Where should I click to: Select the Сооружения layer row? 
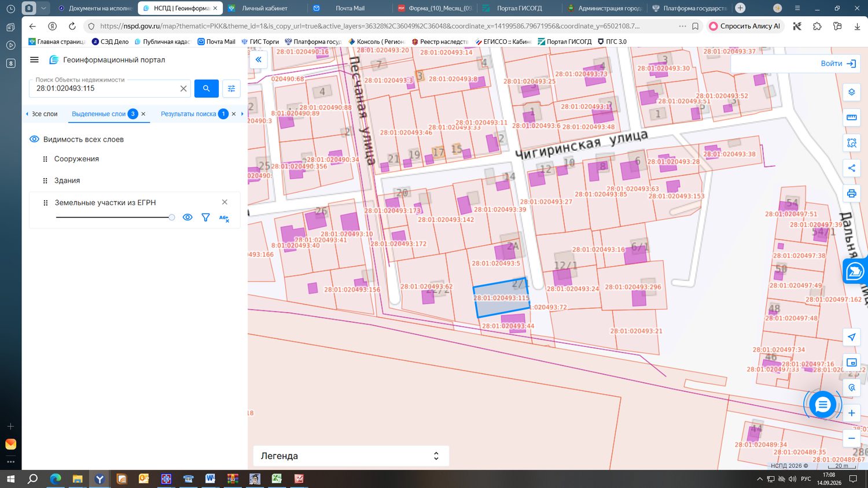coord(134,159)
